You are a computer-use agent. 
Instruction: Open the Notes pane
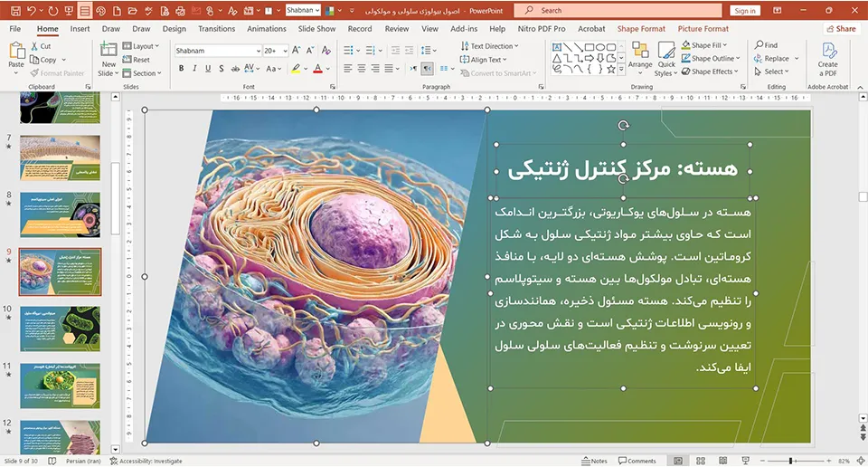pyautogui.click(x=595, y=461)
